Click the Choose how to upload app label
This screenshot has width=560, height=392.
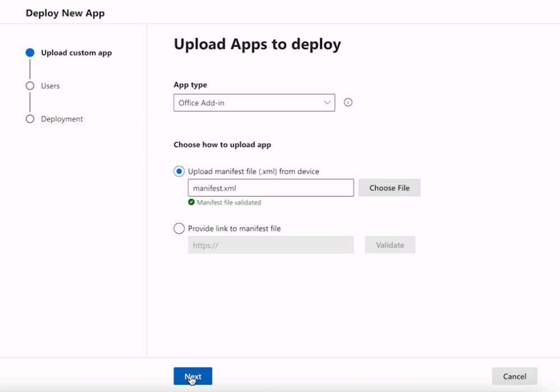pos(222,144)
